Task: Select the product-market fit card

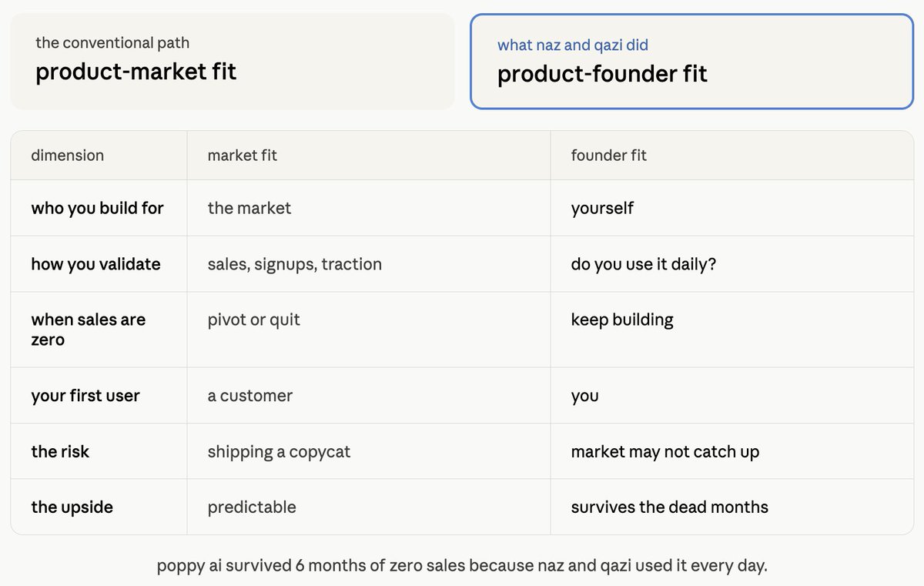Action: pyautogui.click(x=233, y=62)
